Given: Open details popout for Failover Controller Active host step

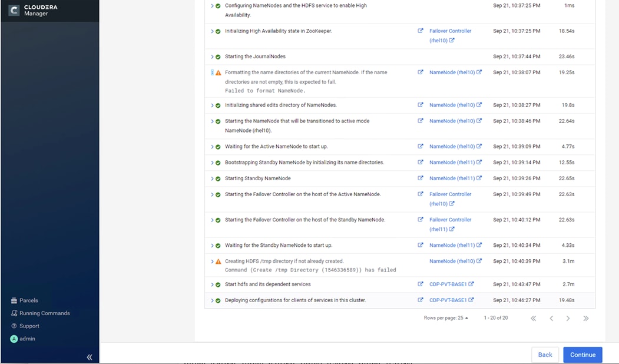Looking at the screenshot, I should coord(421,194).
